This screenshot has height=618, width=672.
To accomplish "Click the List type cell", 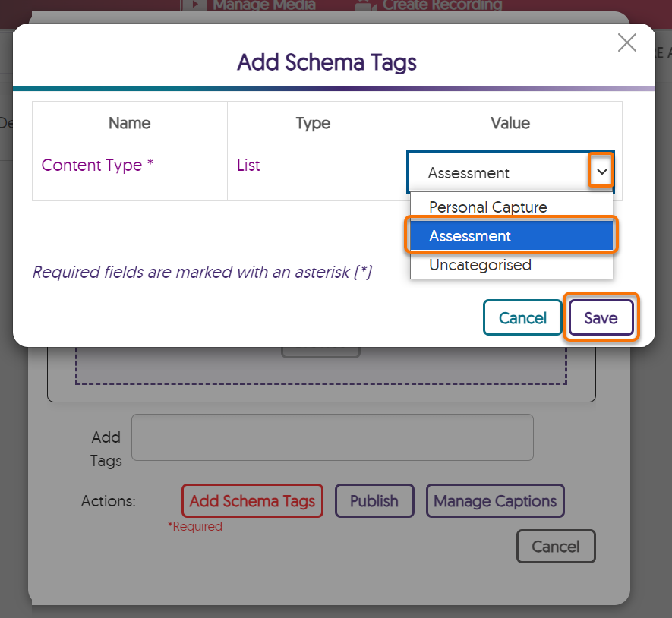I will click(248, 165).
